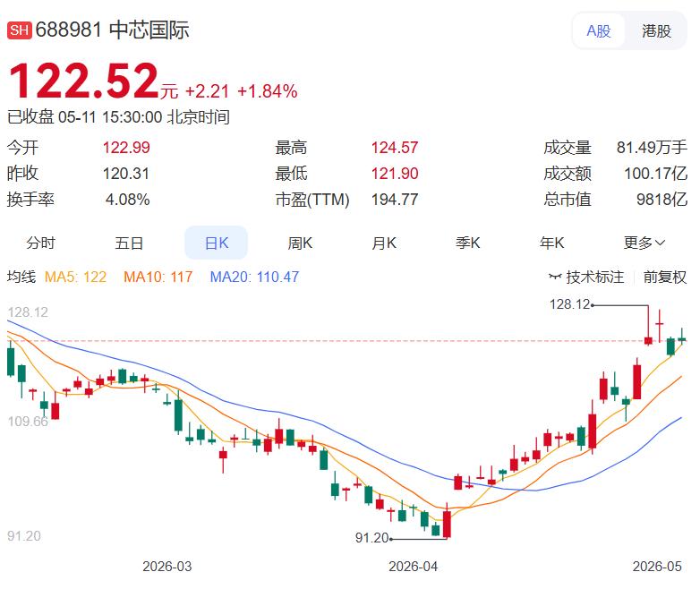Open the 前复权 adjustment option
Screen dimensions: 700x589
coord(664,277)
